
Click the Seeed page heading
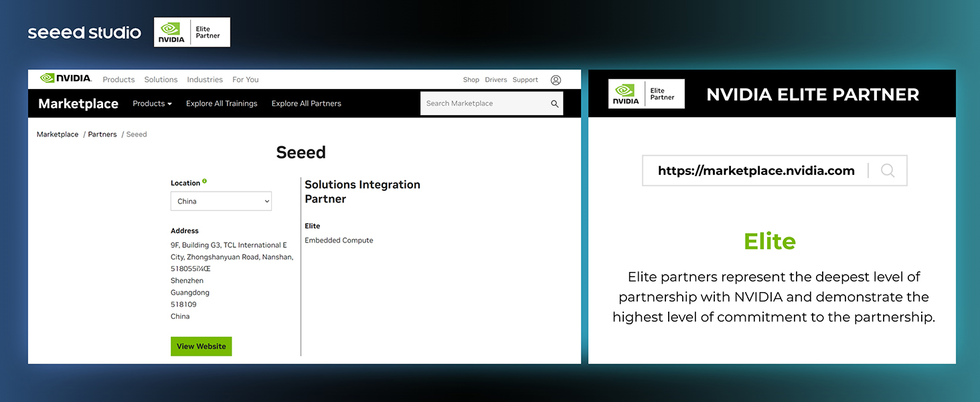tap(301, 153)
